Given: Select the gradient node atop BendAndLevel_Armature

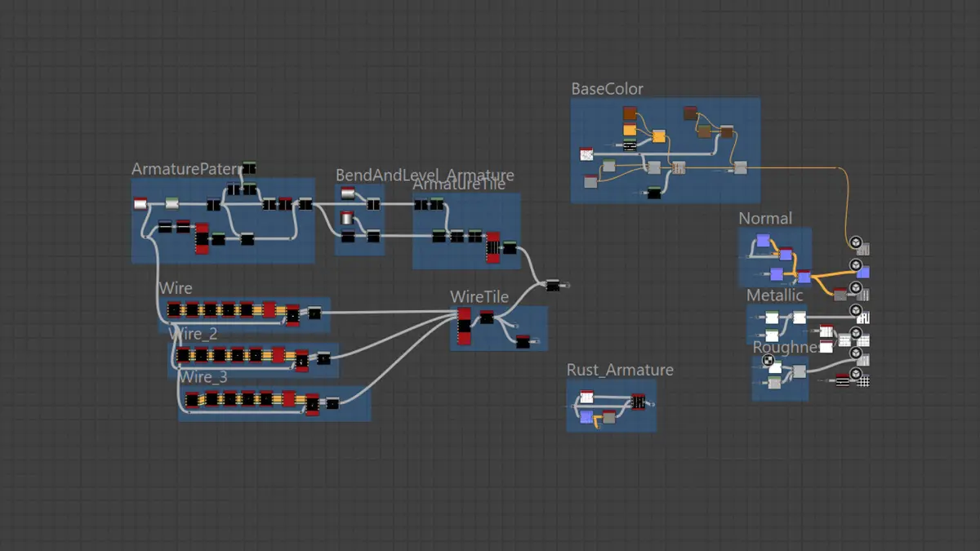Looking at the screenshot, I should 348,193.
